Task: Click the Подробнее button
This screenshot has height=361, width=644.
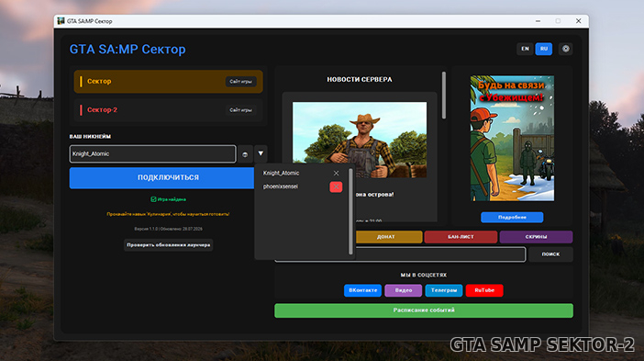Action: (512, 217)
